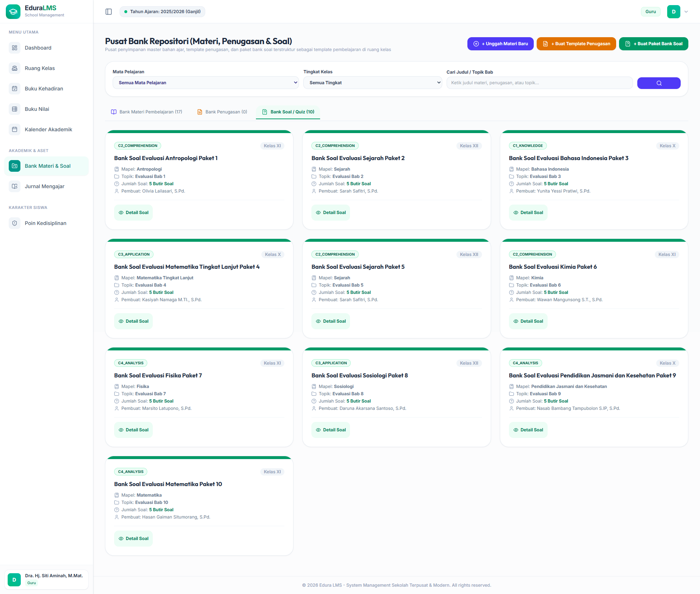Click the Tahun Ajaran 2025/2026 (Ganjil) badge
700x594 pixels.
point(162,12)
